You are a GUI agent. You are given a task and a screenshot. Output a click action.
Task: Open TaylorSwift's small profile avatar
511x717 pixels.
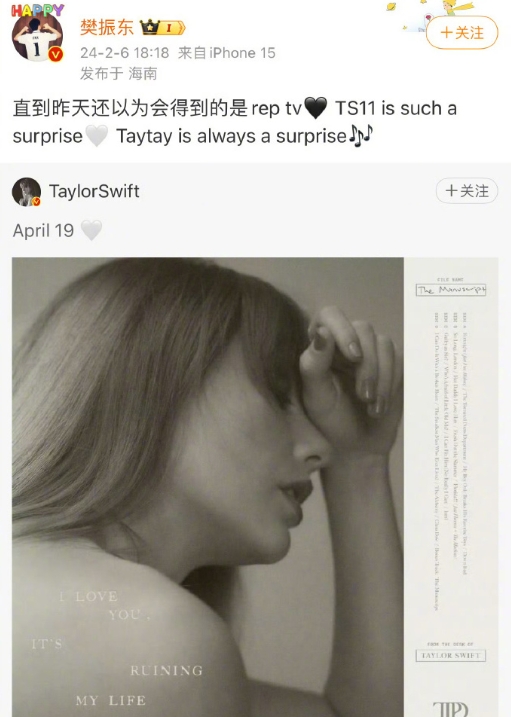[x=27, y=192]
